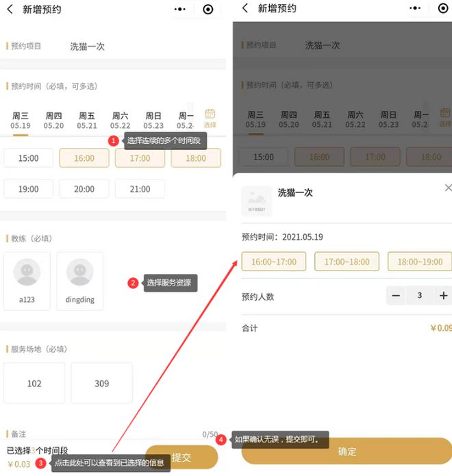Toggle the 15:00 time slot on left screen
The image size is (452, 476).
29,158
